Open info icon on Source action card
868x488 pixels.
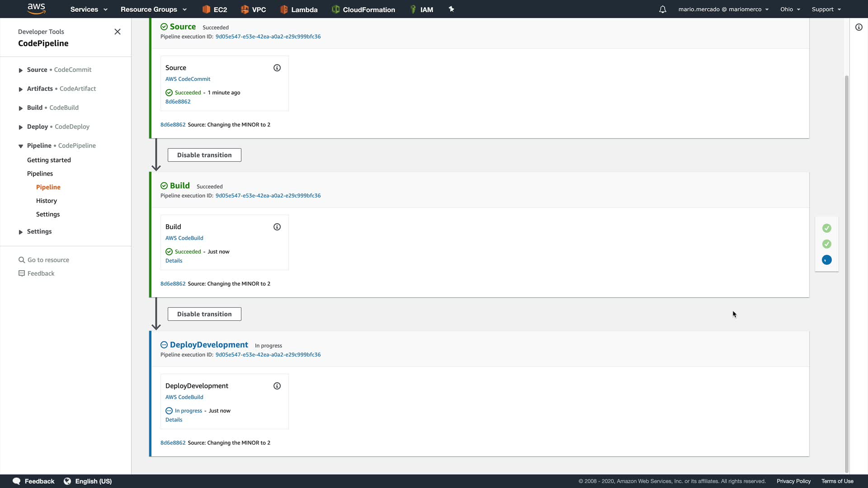[277, 68]
